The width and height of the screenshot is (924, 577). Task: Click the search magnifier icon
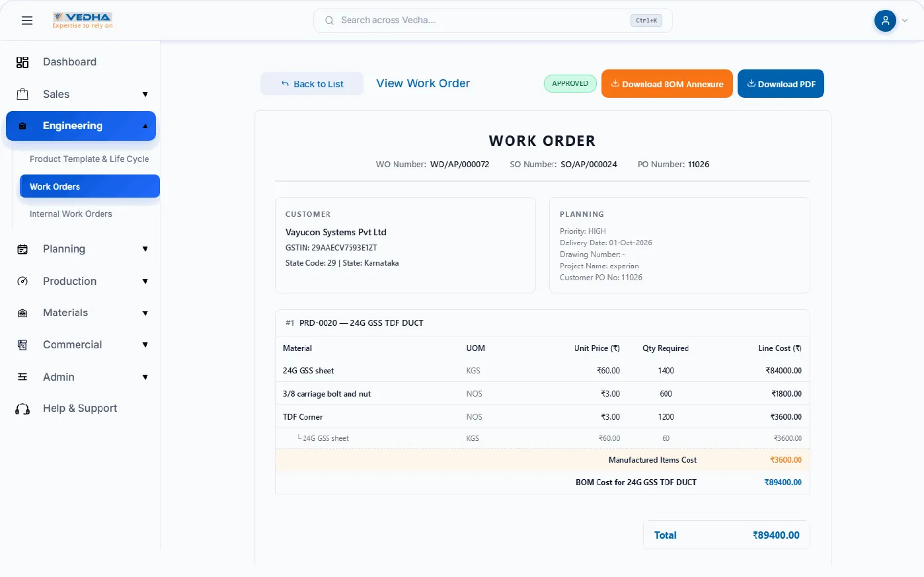point(329,20)
